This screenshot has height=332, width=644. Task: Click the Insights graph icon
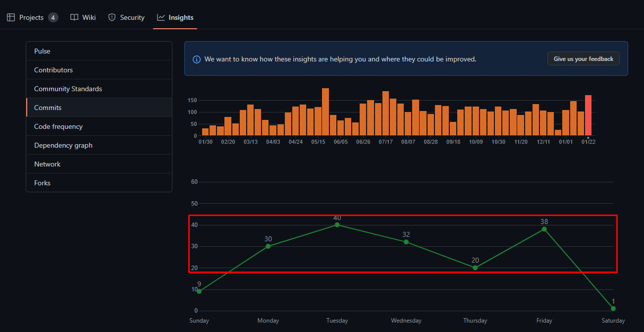(161, 17)
